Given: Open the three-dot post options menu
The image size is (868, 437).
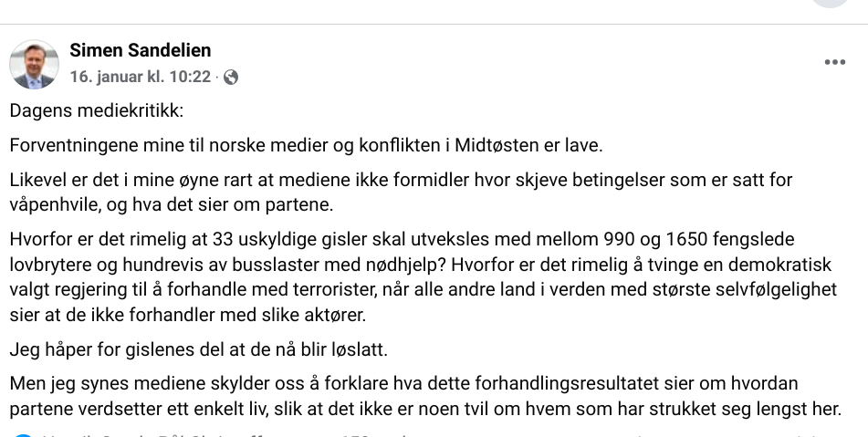Looking at the screenshot, I should coord(834,62).
